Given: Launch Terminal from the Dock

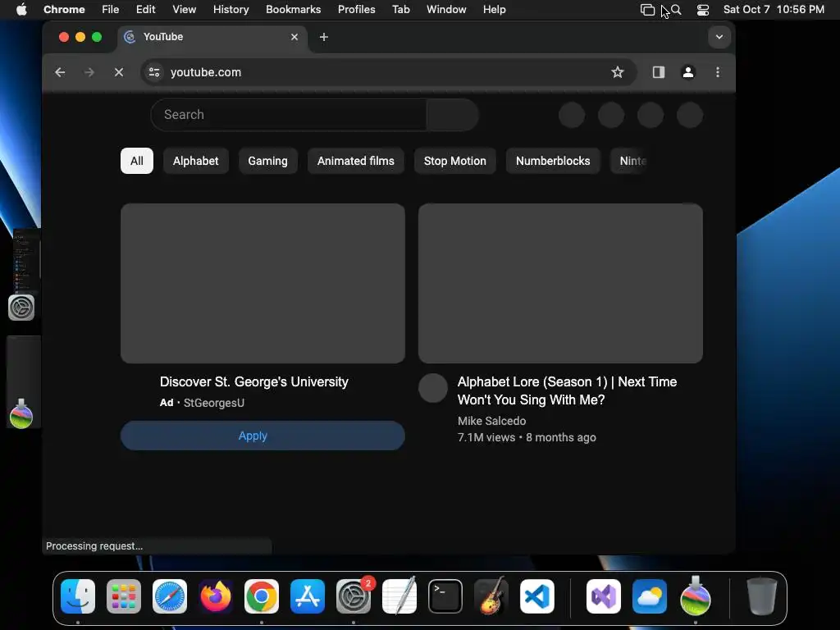Looking at the screenshot, I should pos(445,596).
